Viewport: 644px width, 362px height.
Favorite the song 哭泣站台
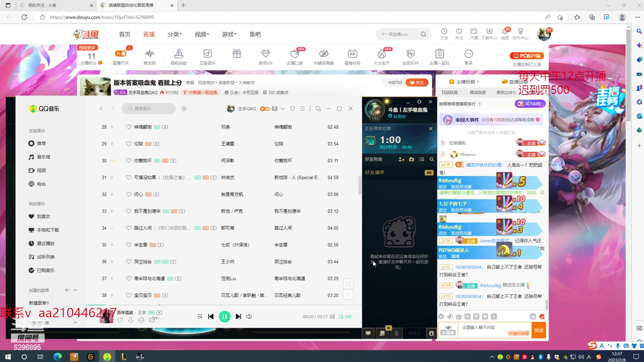pos(128,261)
